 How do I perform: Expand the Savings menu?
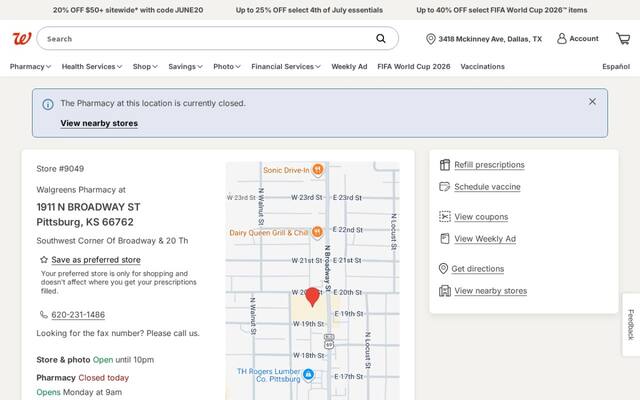[x=185, y=67]
